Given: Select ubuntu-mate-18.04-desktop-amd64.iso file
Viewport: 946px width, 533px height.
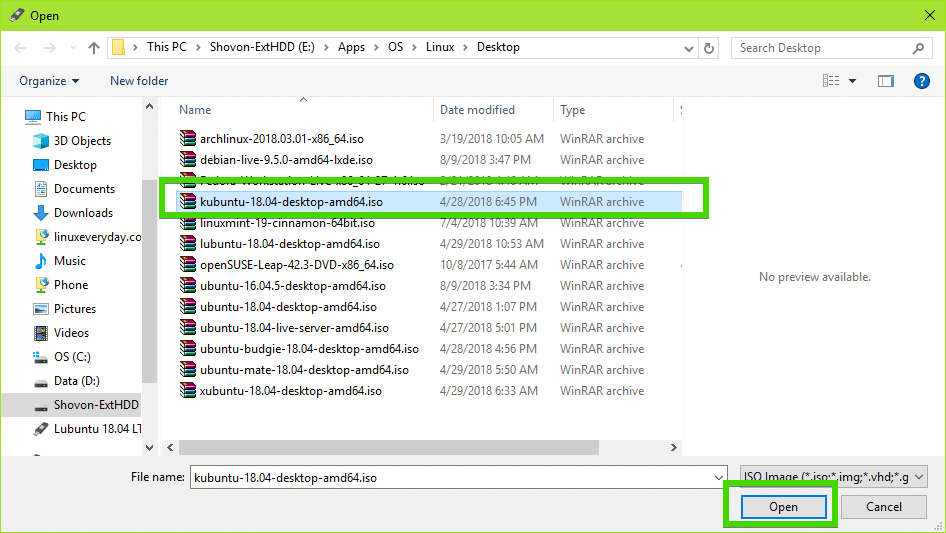Looking at the screenshot, I should [303, 370].
